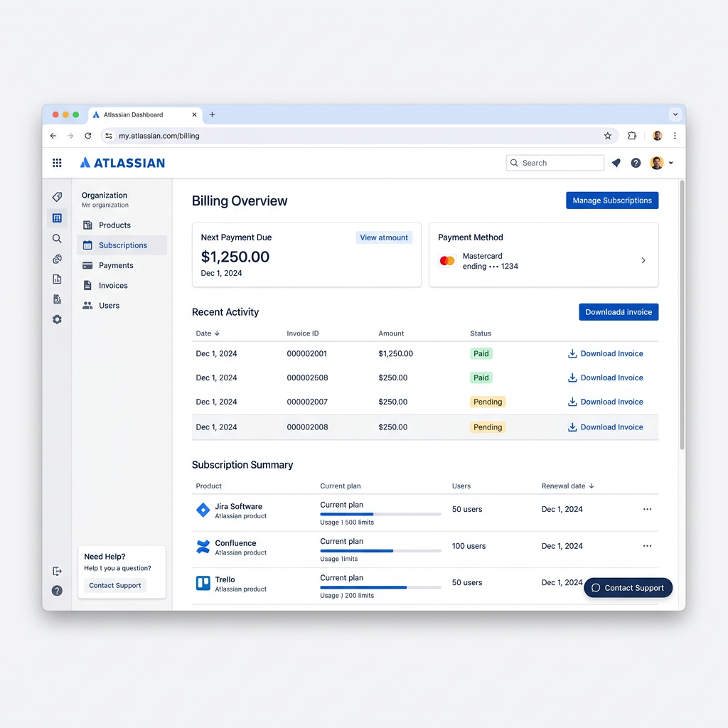Open floating Contact Support chat button
Viewport: 728px width, 728px height.
[628, 588]
